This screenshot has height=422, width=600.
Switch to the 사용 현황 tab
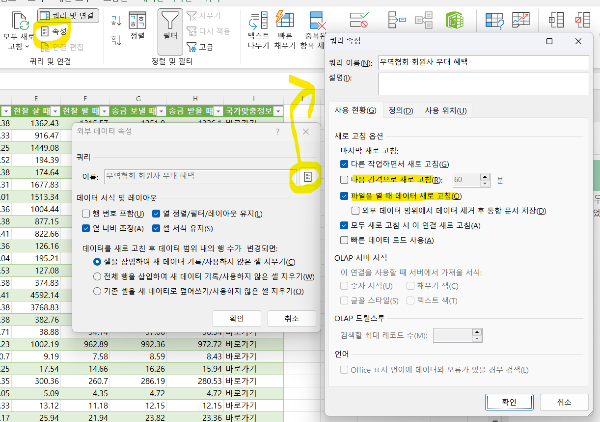(x=355, y=111)
